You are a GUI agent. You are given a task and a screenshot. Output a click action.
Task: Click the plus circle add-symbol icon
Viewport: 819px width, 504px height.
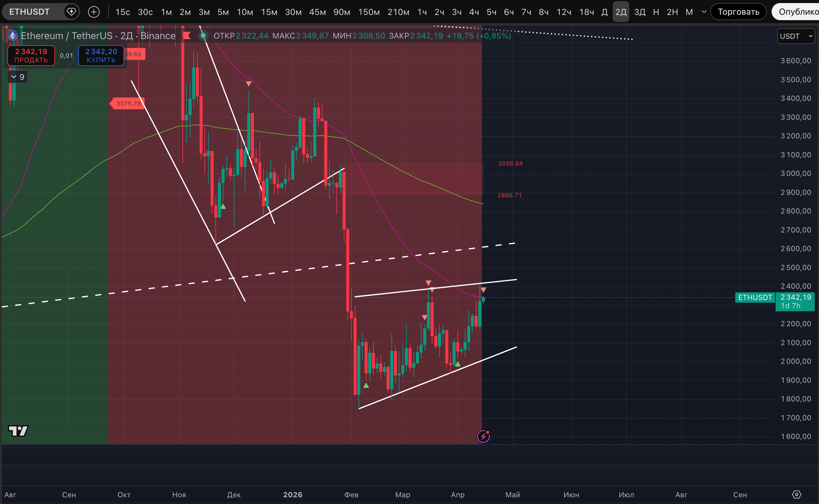[94, 12]
